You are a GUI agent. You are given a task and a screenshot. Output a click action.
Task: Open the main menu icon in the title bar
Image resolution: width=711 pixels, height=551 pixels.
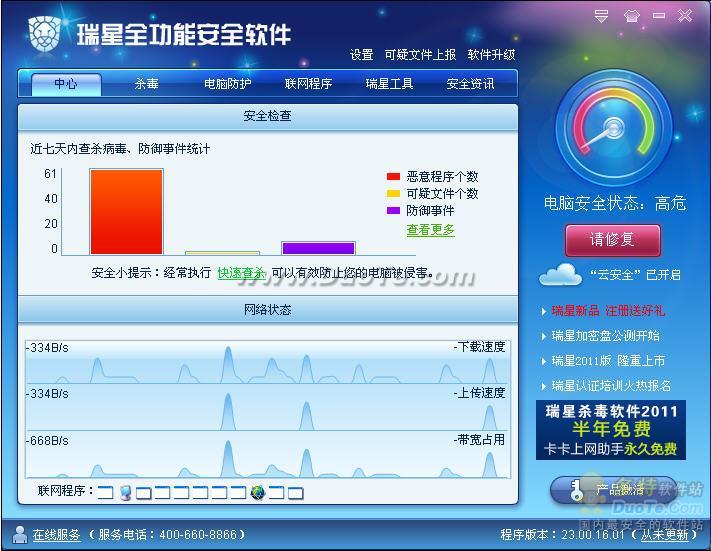(601, 16)
